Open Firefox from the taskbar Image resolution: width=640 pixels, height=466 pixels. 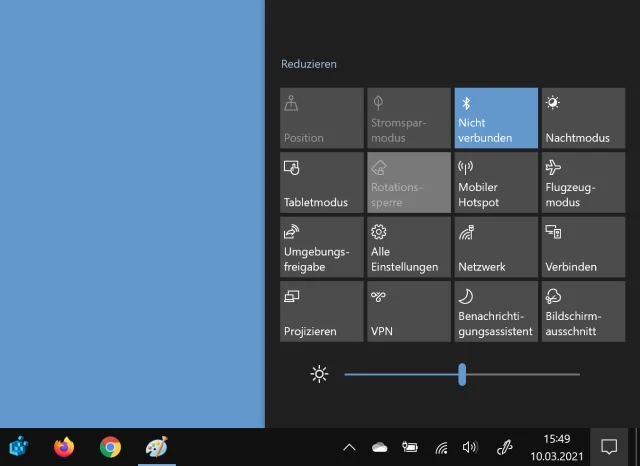tap(64, 447)
